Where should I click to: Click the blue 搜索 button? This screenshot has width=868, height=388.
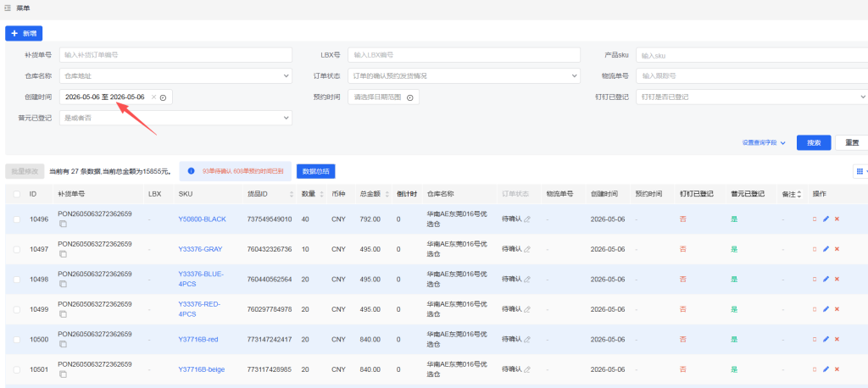point(814,143)
